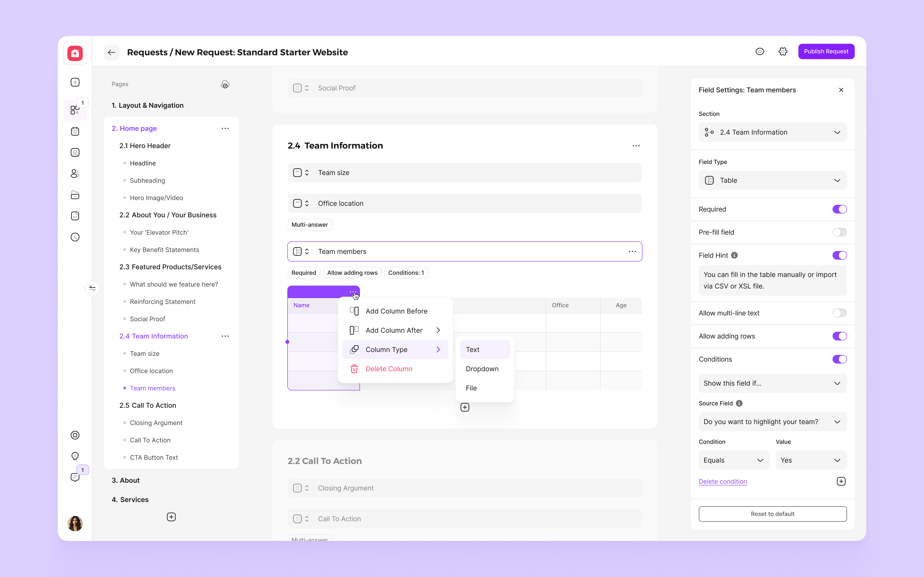Toggle the Required switch off
Image resolution: width=924 pixels, height=577 pixels.
[x=840, y=209]
